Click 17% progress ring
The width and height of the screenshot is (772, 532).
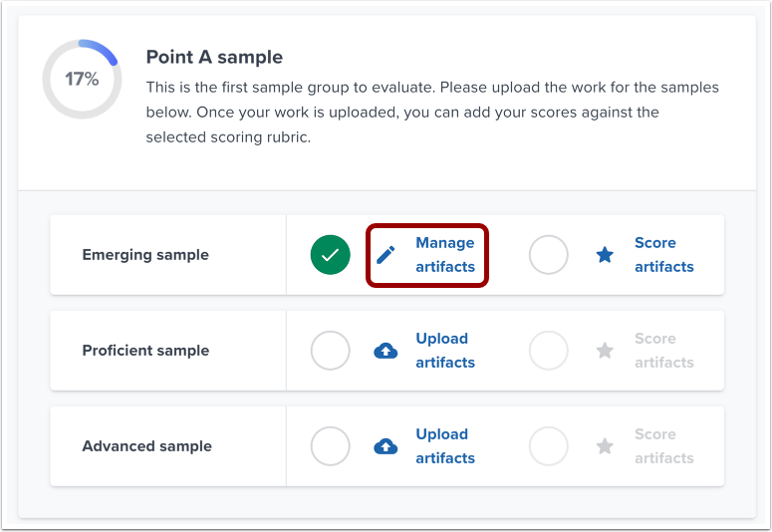(82, 80)
